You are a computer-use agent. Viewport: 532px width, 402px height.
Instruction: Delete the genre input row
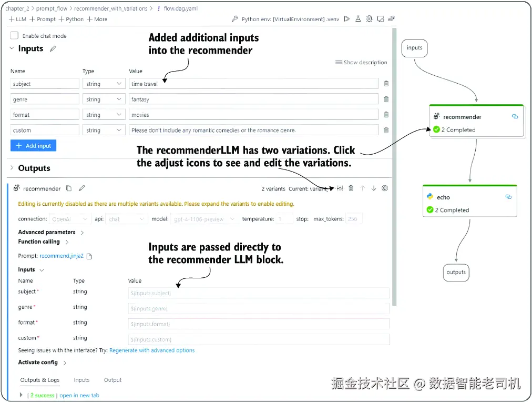click(386, 99)
